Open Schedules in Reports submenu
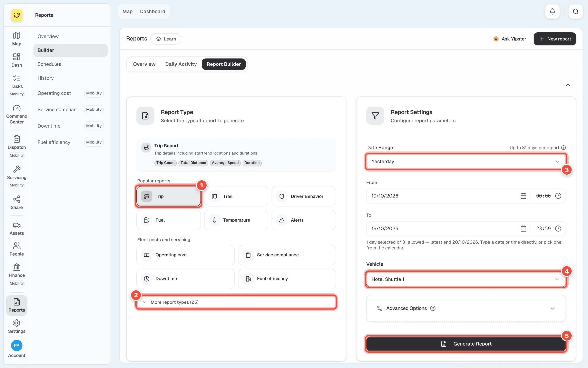588x368 pixels. pos(70,64)
